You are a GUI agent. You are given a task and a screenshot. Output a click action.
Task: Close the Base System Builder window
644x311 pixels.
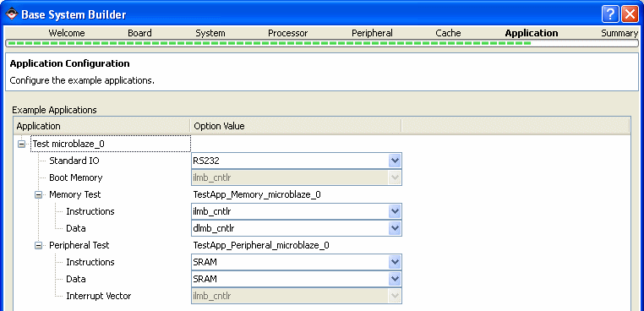(630, 15)
